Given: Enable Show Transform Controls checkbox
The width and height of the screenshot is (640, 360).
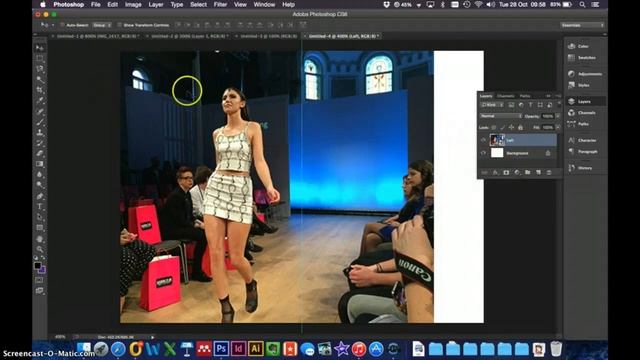Looking at the screenshot, I should coord(120,25).
